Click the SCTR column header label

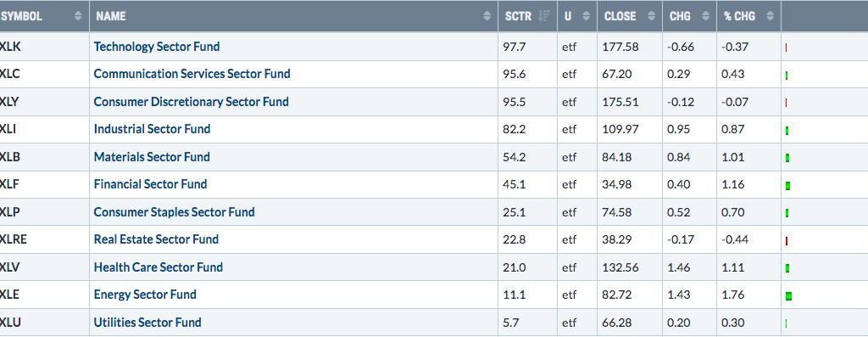point(518,16)
